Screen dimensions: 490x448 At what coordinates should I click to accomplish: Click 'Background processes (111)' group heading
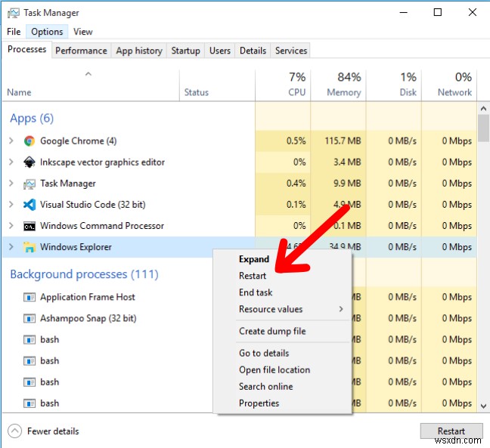85,274
